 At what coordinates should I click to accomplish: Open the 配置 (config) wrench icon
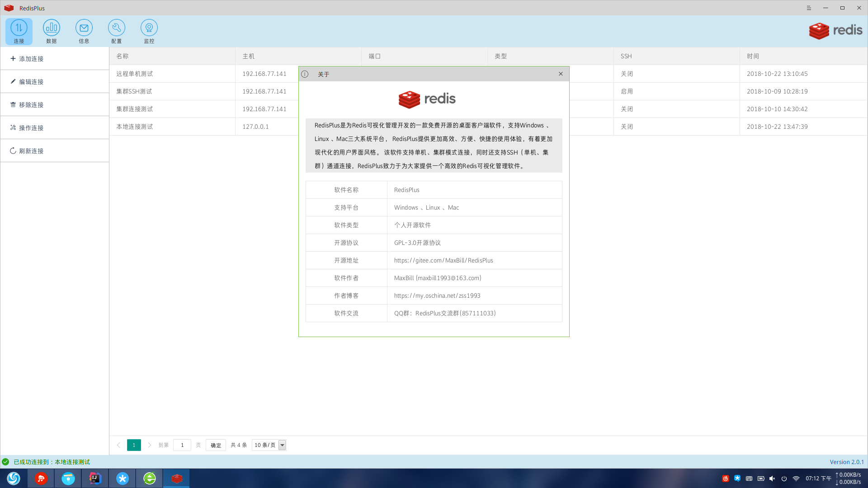coord(117,32)
